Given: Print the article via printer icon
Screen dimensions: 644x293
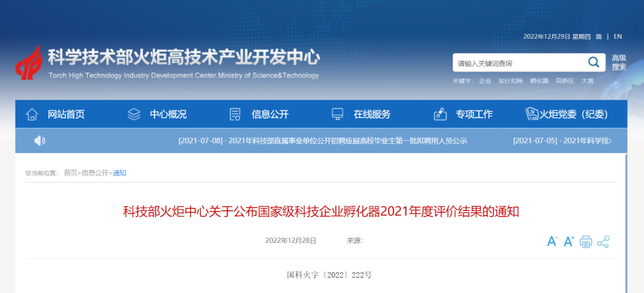Looking at the screenshot, I should (586, 242).
